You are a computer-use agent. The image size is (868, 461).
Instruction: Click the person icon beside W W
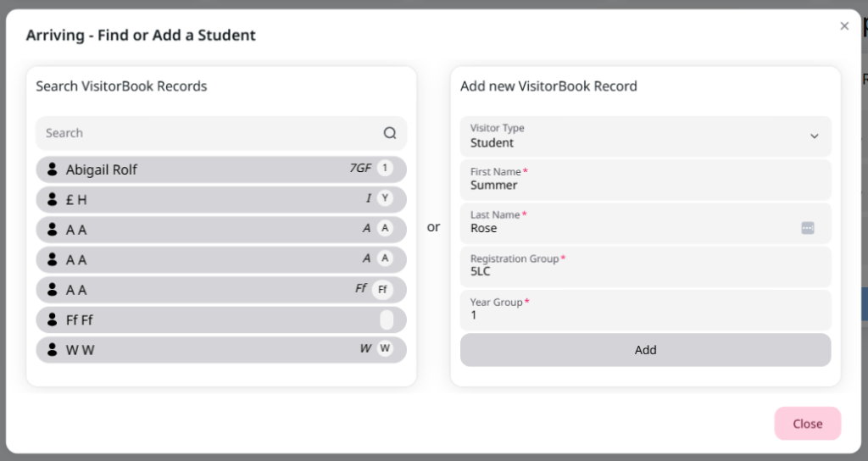52,349
